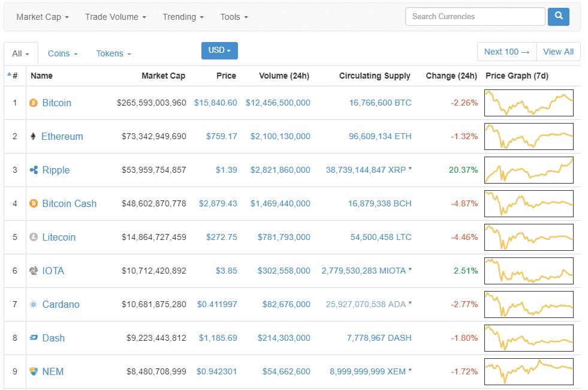Click the Litecoin logo icon
Screen dimensions: 588x390
point(34,237)
